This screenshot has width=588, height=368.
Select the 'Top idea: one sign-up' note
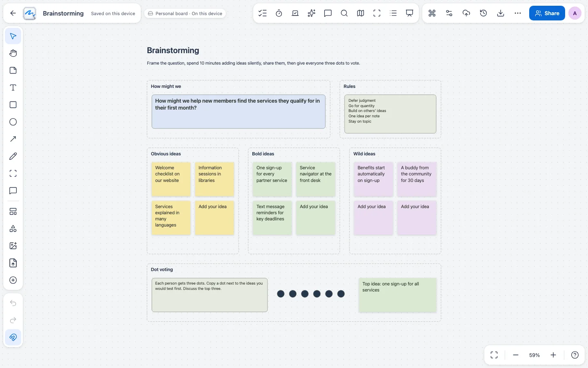click(x=397, y=295)
